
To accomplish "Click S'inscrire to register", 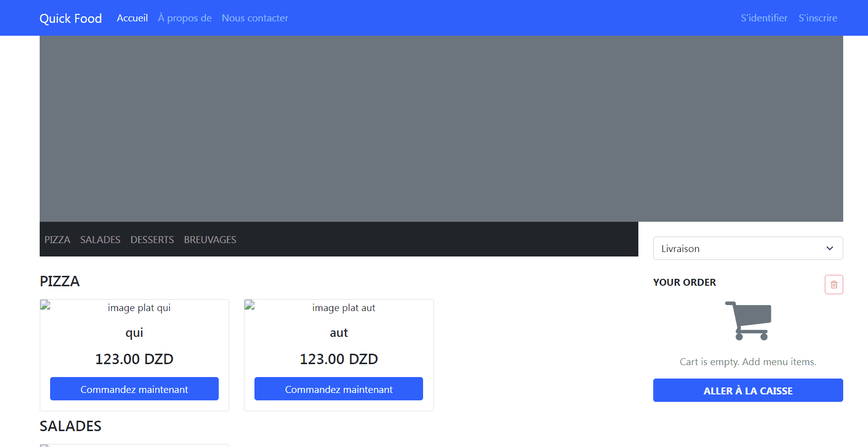I will tap(817, 18).
